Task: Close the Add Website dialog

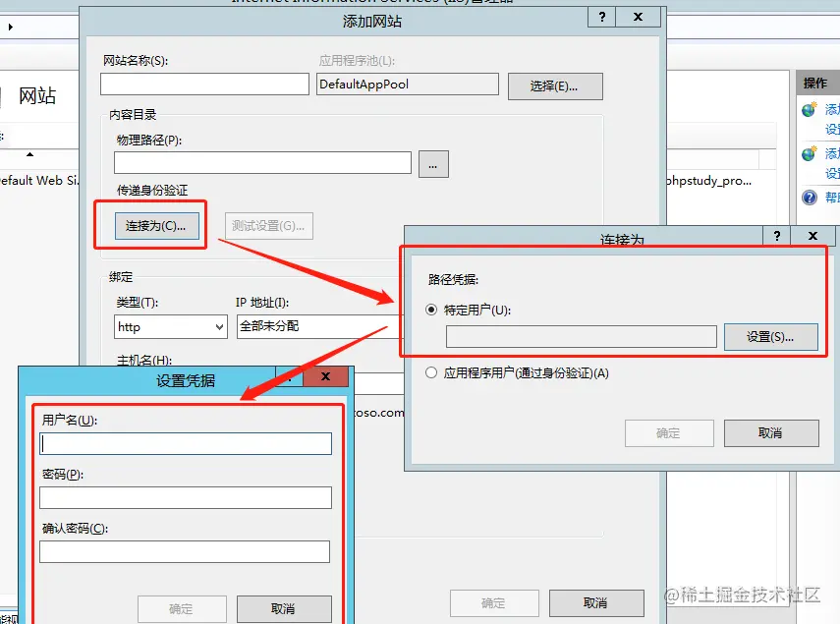Action: pyautogui.click(x=638, y=17)
